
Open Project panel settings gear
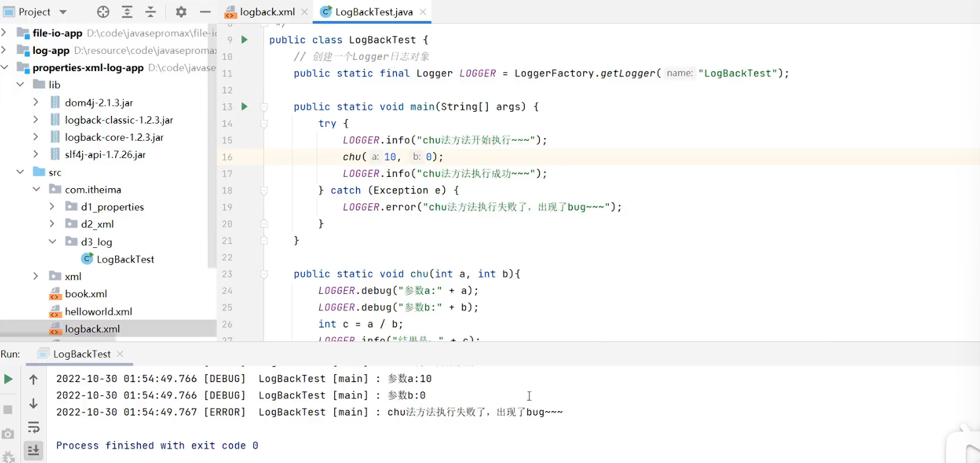click(x=181, y=12)
